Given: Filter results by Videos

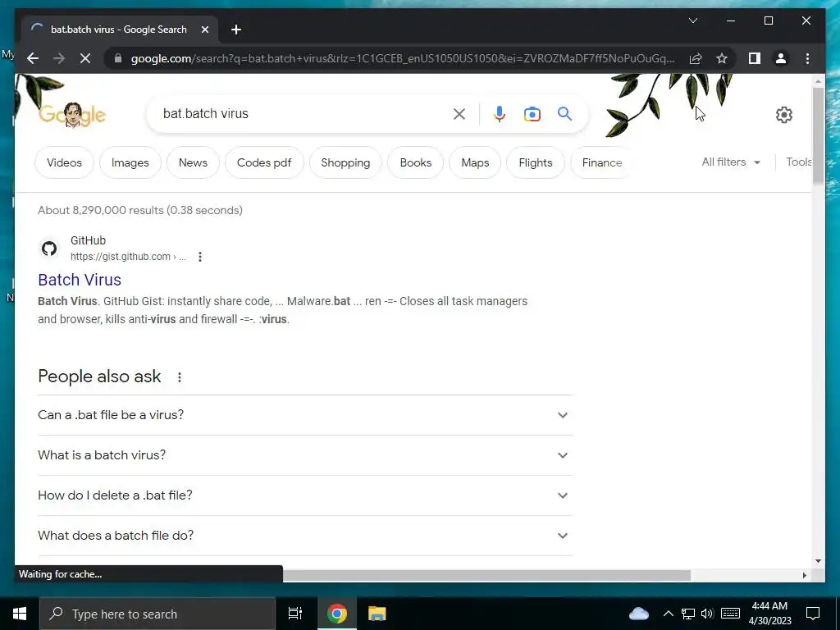Looking at the screenshot, I should point(64,162).
